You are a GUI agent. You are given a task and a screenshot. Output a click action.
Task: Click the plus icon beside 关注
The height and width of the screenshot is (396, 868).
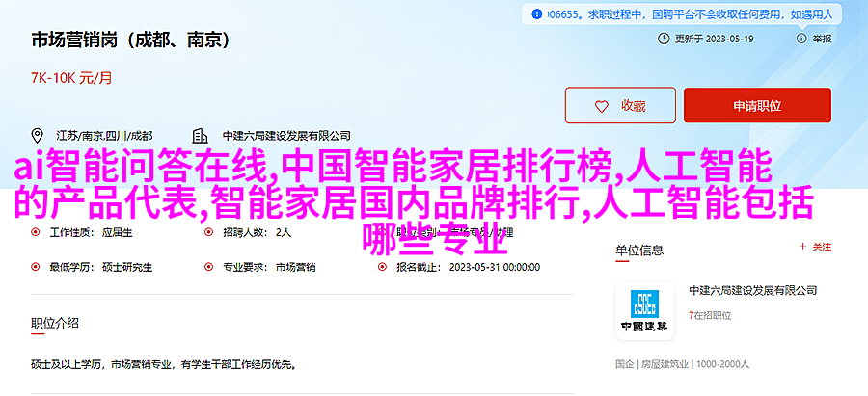803,248
